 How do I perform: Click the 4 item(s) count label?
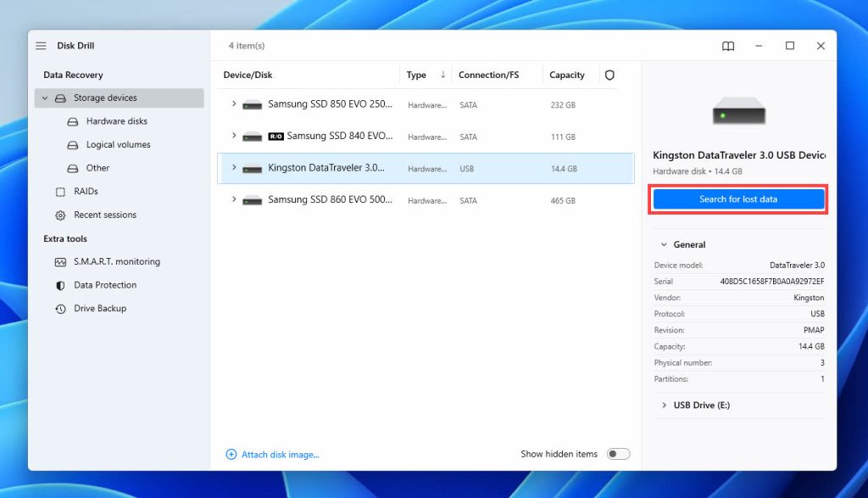(247, 46)
